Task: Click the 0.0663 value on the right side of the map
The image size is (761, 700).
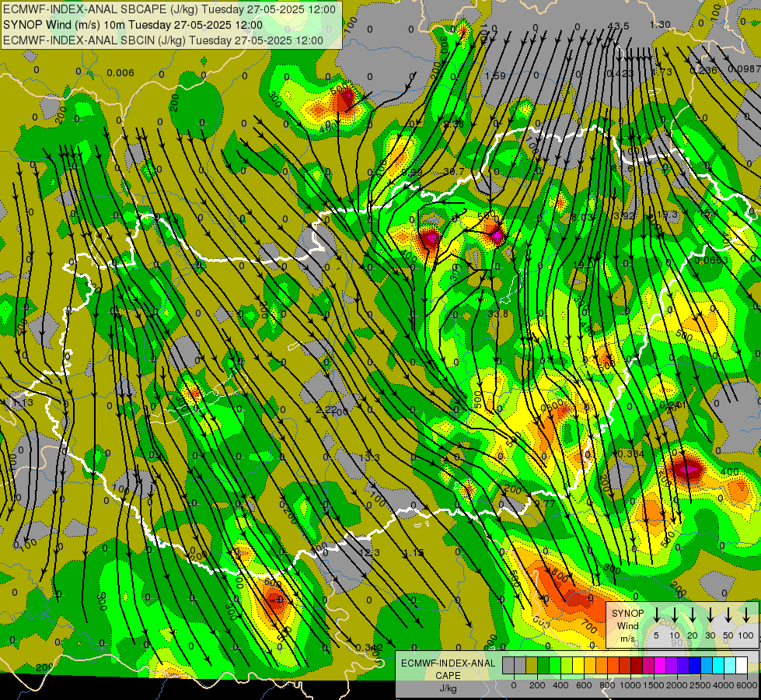Action: [x=711, y=261]
